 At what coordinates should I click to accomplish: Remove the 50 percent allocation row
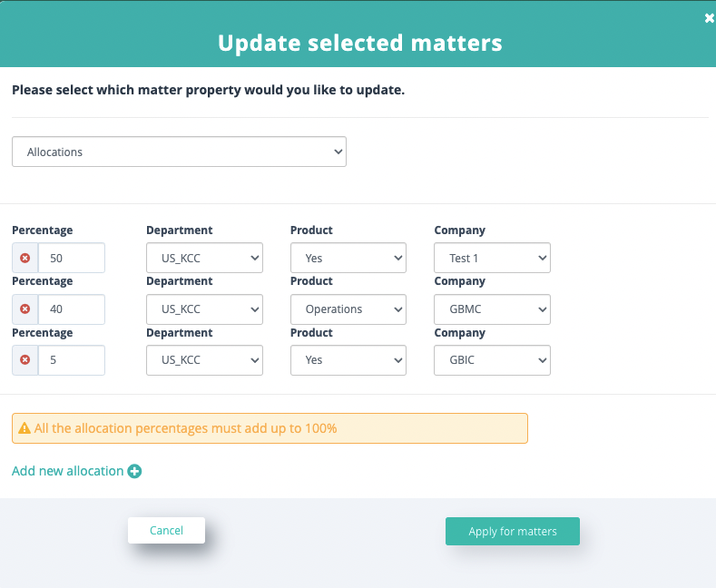[x=25, y=258]
